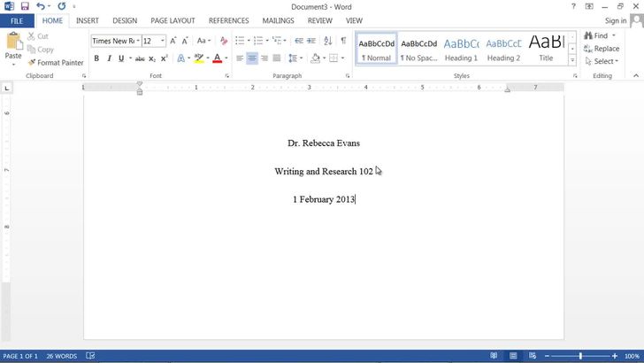This screenshot has height=363, width=644.
Task: Open the Font dialog launcher
Action: tap(226, 76)
